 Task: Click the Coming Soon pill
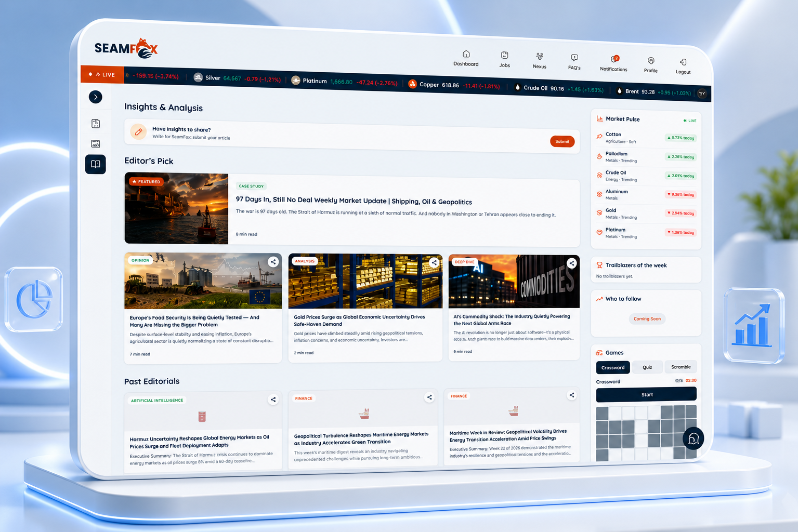click(x=647, y=319)
